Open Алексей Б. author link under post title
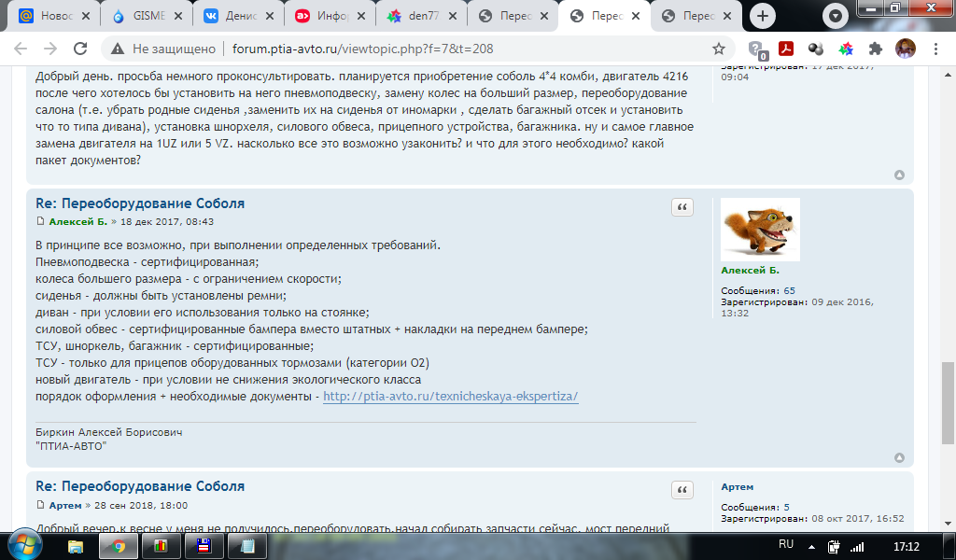956x560 pixels. coord(78,222)
